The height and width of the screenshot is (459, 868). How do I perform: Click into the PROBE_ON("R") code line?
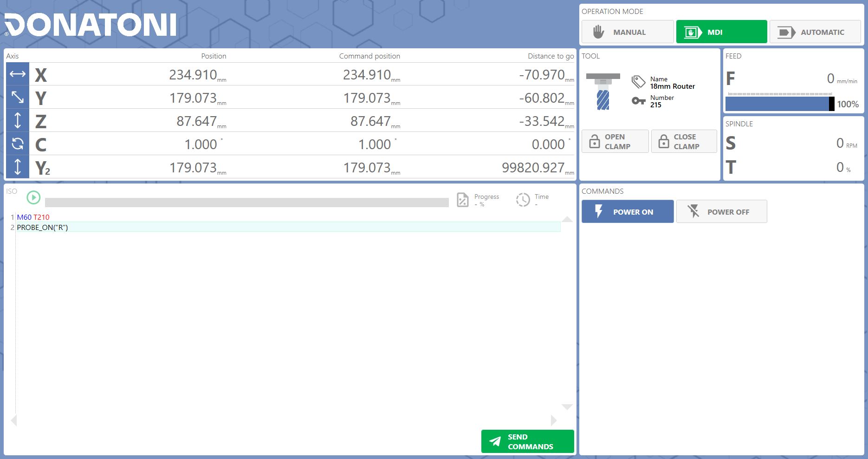[288, 227]
